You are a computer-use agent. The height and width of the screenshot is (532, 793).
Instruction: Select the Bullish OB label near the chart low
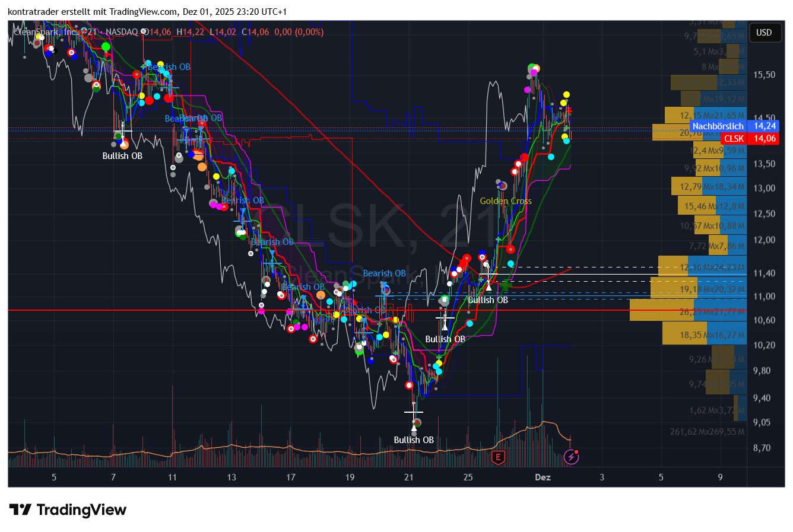pyautogui.click(x=414, y=440)
